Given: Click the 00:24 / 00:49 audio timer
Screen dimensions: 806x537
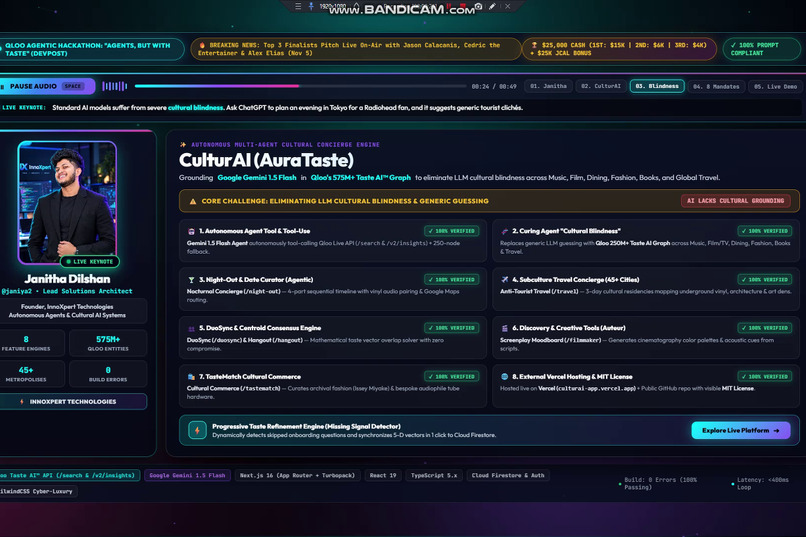Looking at the screenshot, I should click(494, 86).
